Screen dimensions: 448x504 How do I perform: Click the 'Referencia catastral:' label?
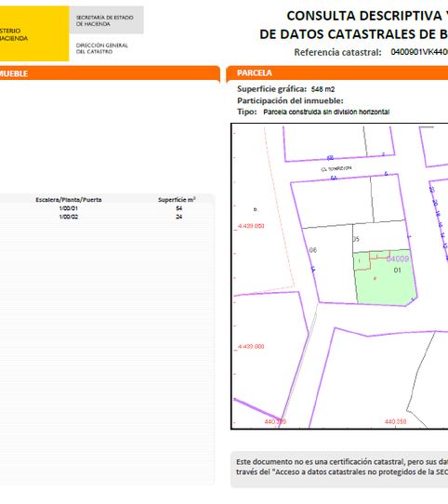337,52
